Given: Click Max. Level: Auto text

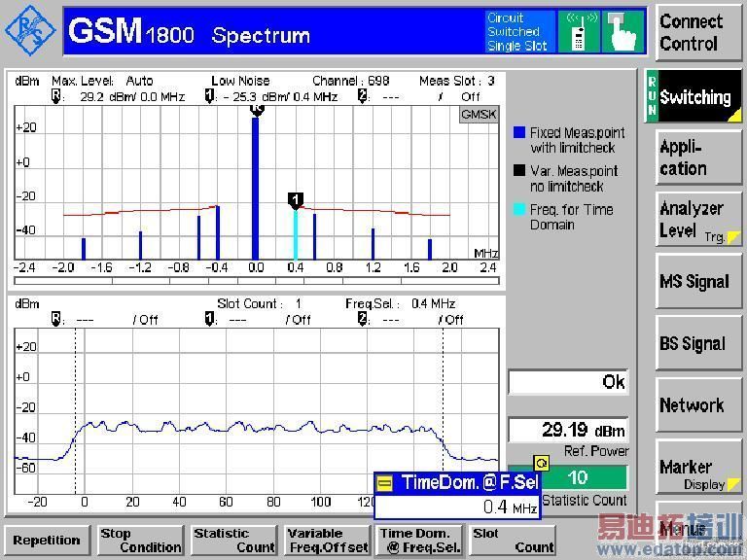Looking at the screenshot, I should [x=102, y=81].
